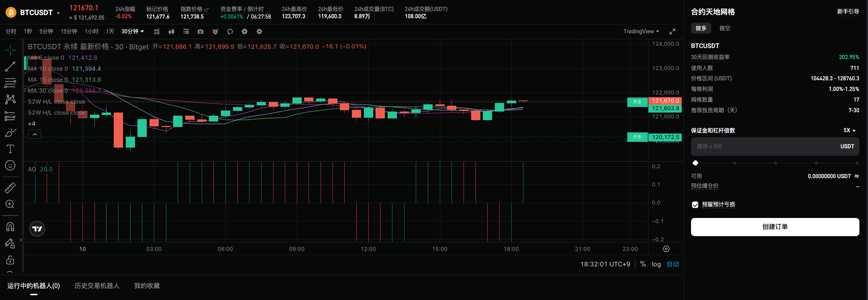The height and width of the screenshot is (300, 868).
Task: Select the 15分钟 time interval
Action: (x=69, y=32)
